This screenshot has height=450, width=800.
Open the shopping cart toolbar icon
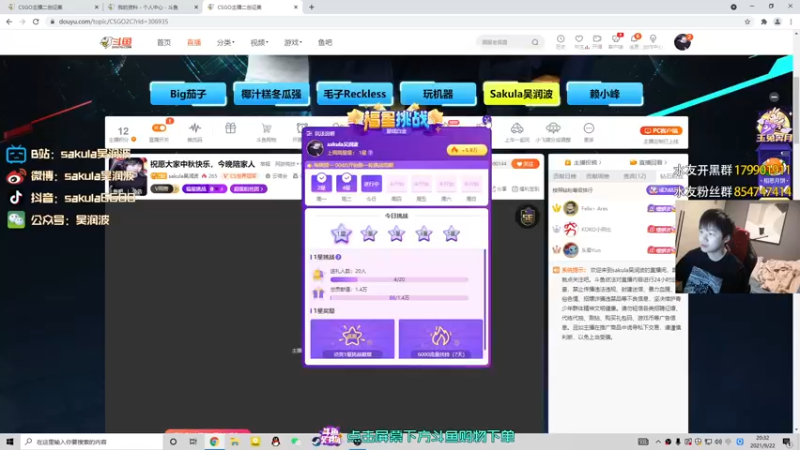tap(266, 128)
